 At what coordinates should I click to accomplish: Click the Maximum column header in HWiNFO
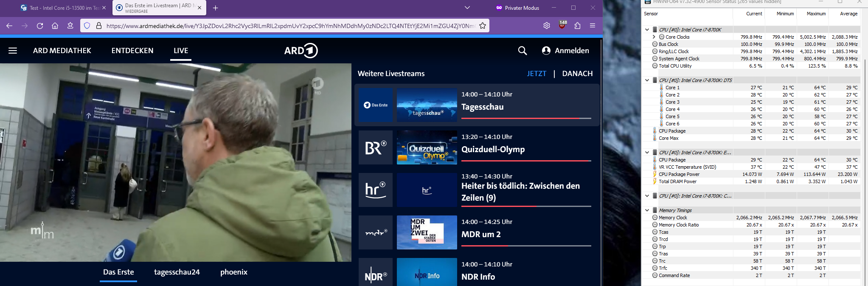pos(813,14)
